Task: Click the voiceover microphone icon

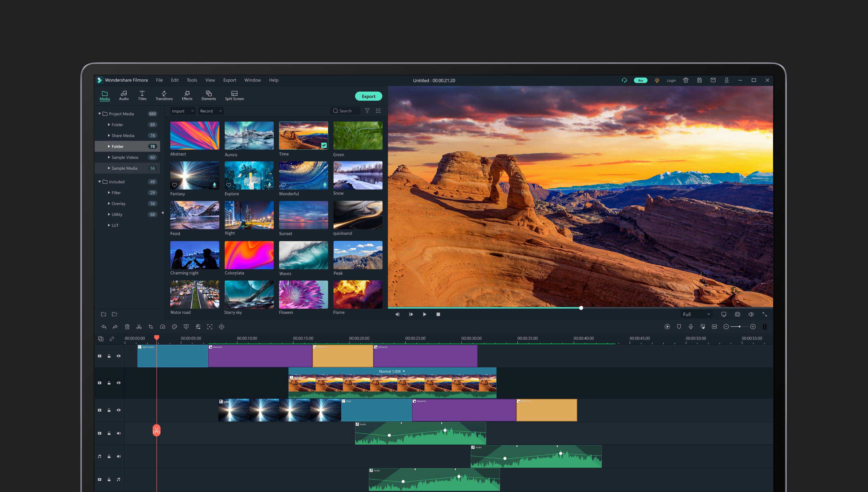Action: click(691, 327)
